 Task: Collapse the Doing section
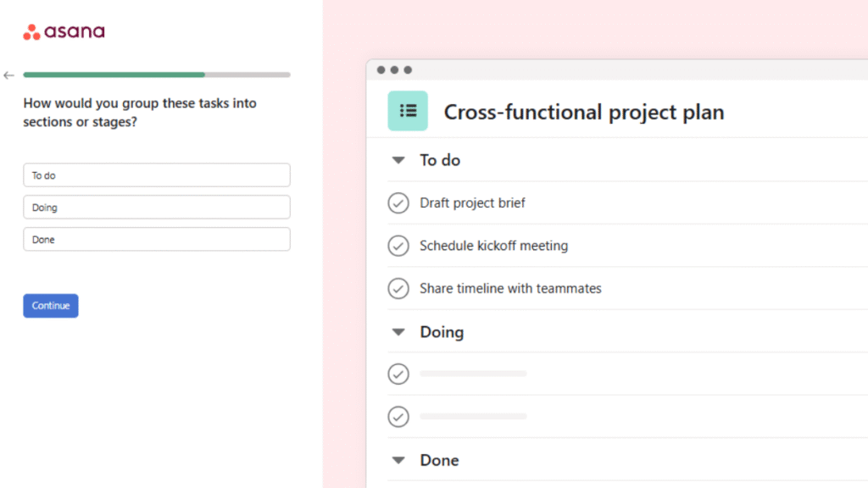pyautogui.click(x=398, y=331)
